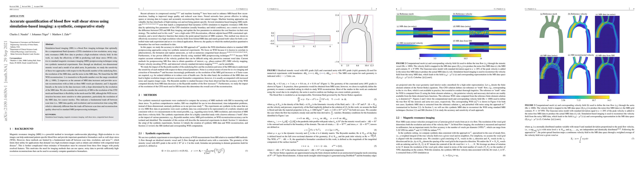This screenshot has height=169, width=644.
Task: Click the 'FIGURE 1' caption label
Action: tap(272, 71)
